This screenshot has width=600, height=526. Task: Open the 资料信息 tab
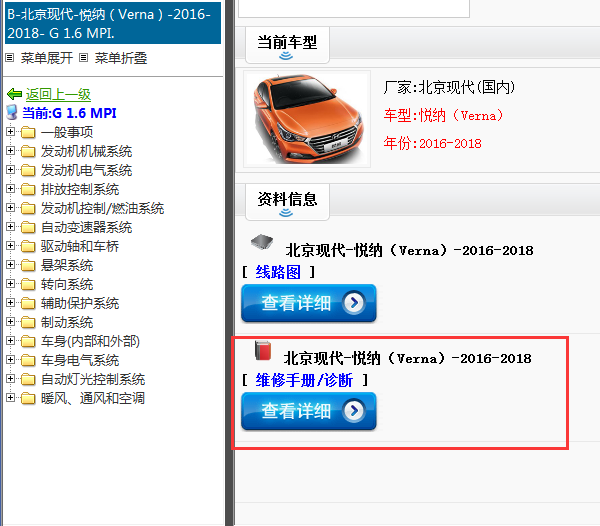click(287, 202)
